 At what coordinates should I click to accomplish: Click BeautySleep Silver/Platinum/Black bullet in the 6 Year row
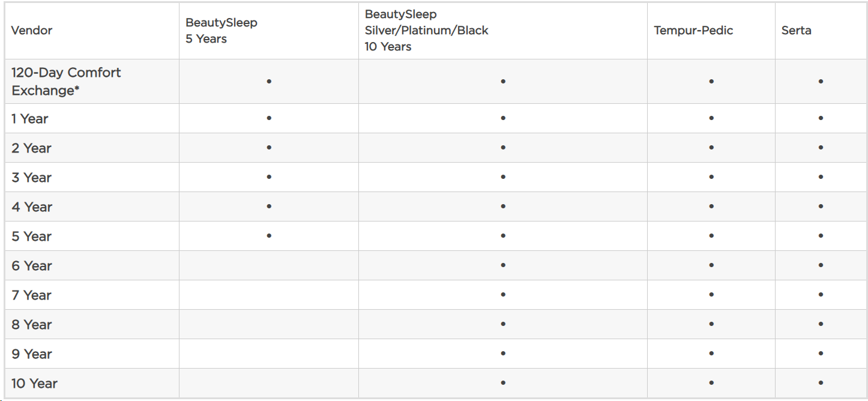pos(503,265)
